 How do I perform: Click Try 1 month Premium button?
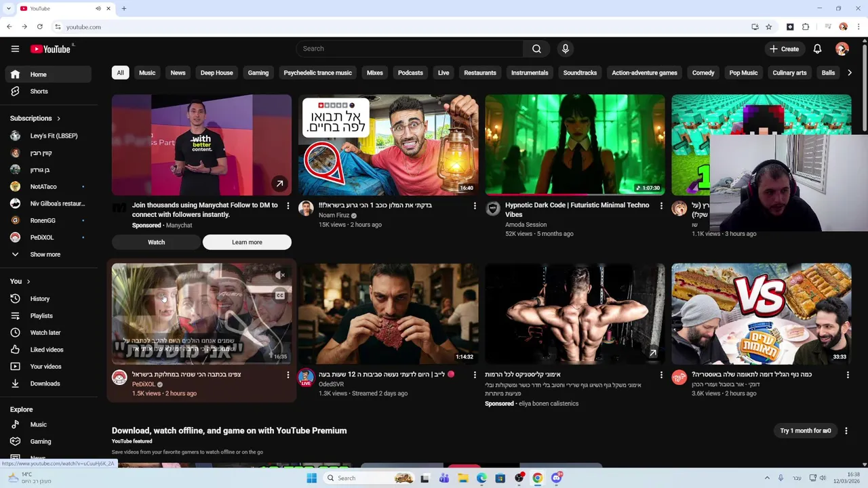click(x=806, y=430)
